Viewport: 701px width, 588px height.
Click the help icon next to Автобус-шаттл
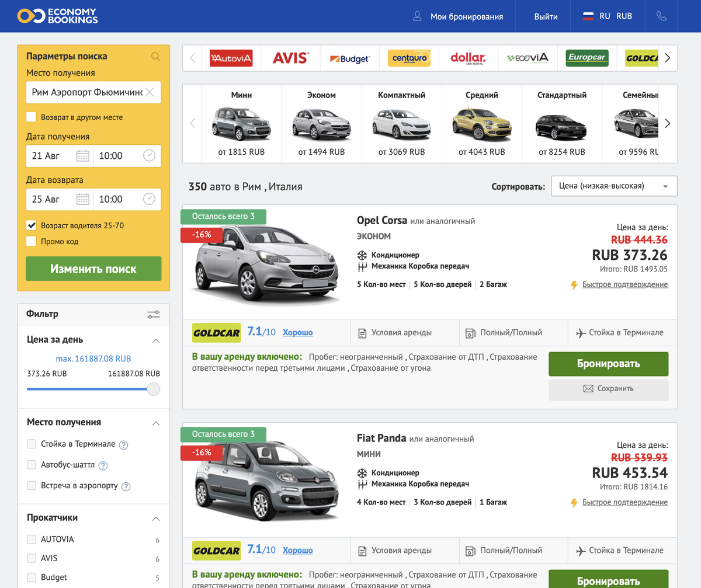click(x=103, y=465)
